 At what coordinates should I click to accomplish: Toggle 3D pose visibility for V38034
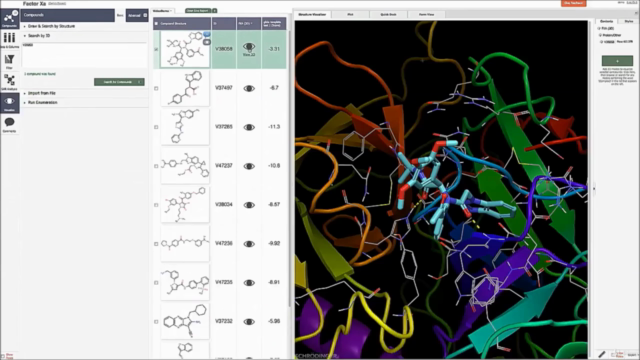tap(249, 205)
